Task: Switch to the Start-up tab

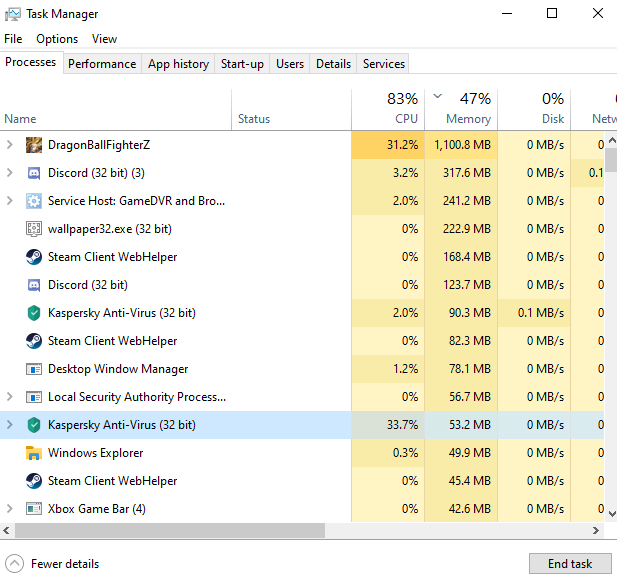Action: [x=242, y=64]
